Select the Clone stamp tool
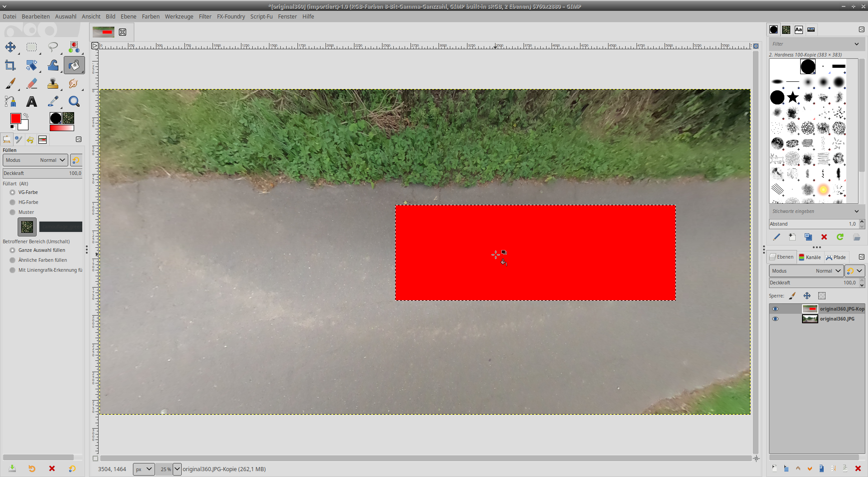 click(x=53, y=84)
